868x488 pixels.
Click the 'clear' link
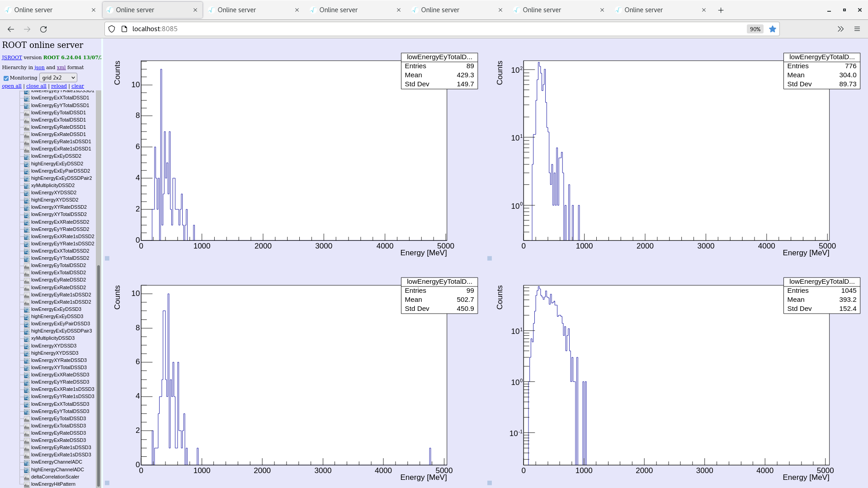77,86
